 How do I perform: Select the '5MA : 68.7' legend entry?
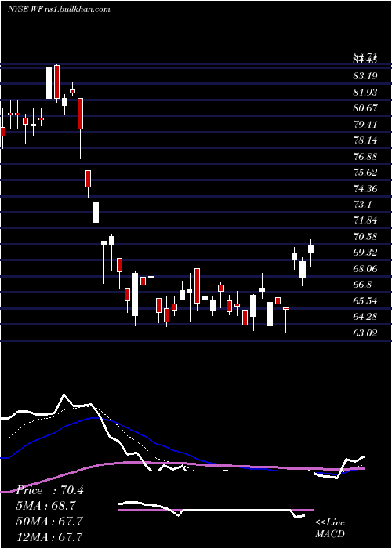(x=45, y=506)
